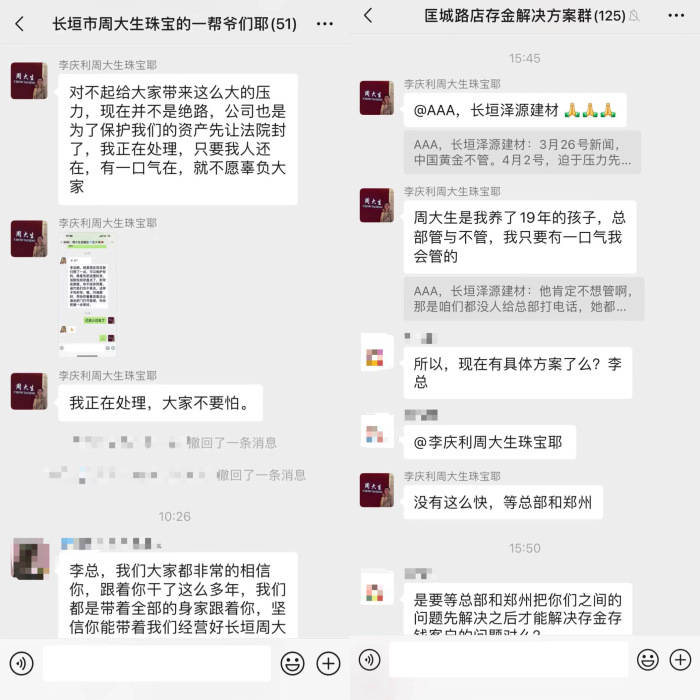
Task: Open emoji picker in left chat
Action: click(x=292, y=663)
